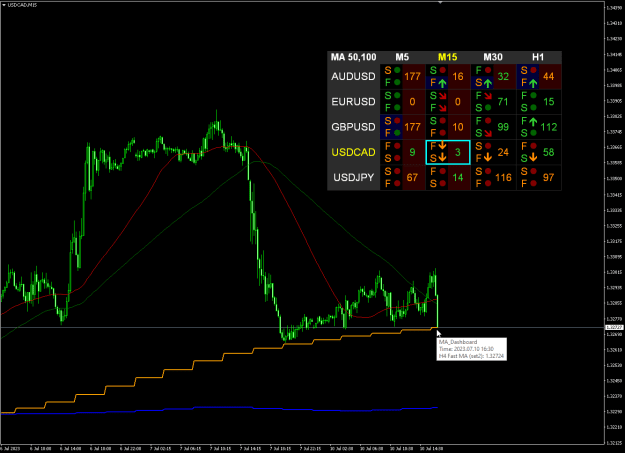The width and height of the screenshot is (625, 453).
Task: Click value 99 in GBPUSD M30 cell
Action: (x=503, y=127)
